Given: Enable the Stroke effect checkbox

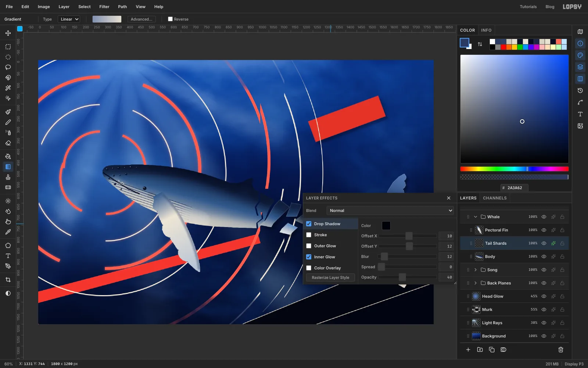Looking at the screenshot, I should coord(309,235).
